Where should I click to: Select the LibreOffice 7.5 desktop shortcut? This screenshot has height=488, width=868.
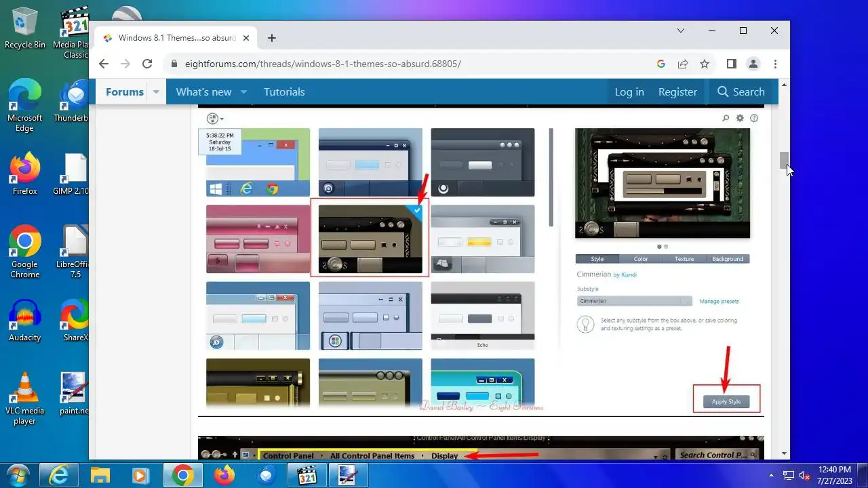pos(73,252)
